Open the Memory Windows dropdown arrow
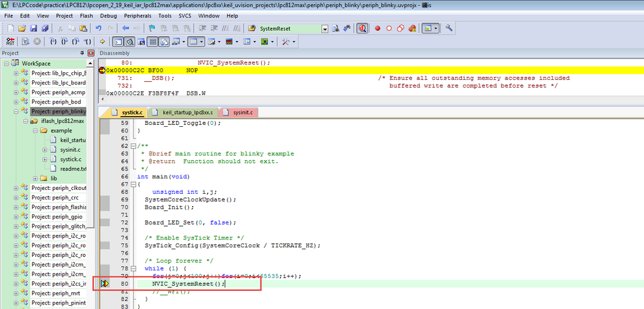Image resolution: width=644 pixels, height=309 pixels. click(201, 41)
